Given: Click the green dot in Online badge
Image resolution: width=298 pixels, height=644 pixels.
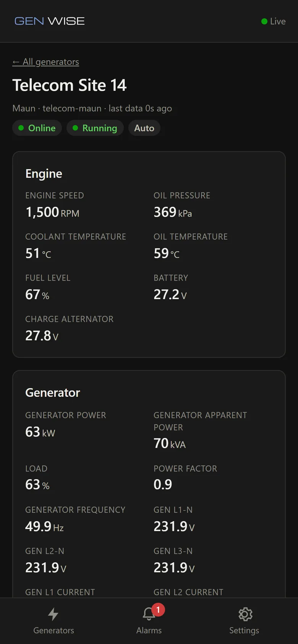Looking at the screenshot, I should 21,128.
